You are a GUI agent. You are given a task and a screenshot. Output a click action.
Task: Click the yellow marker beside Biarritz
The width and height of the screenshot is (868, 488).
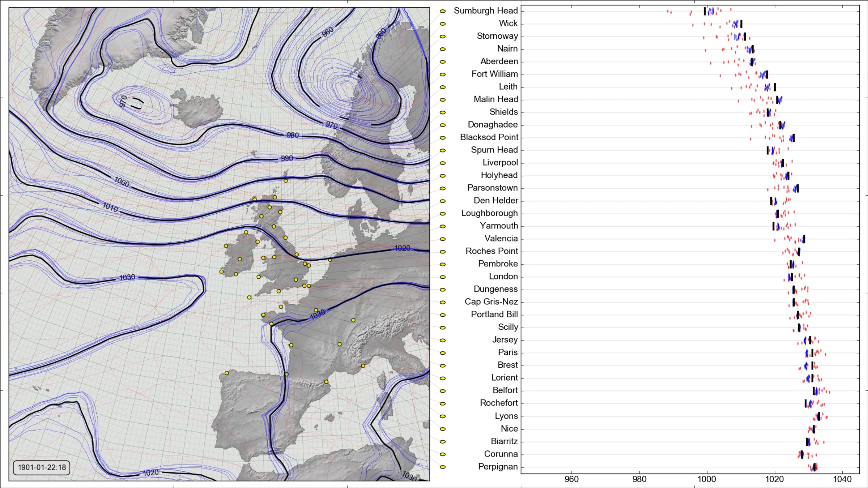tap(442, 442)
